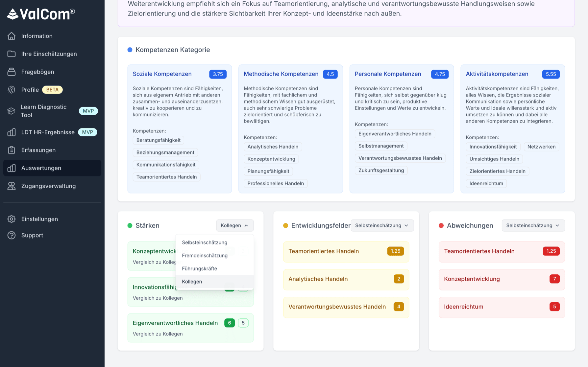Click the Fragebögen sidebar icon

click(x=12, y=72)
